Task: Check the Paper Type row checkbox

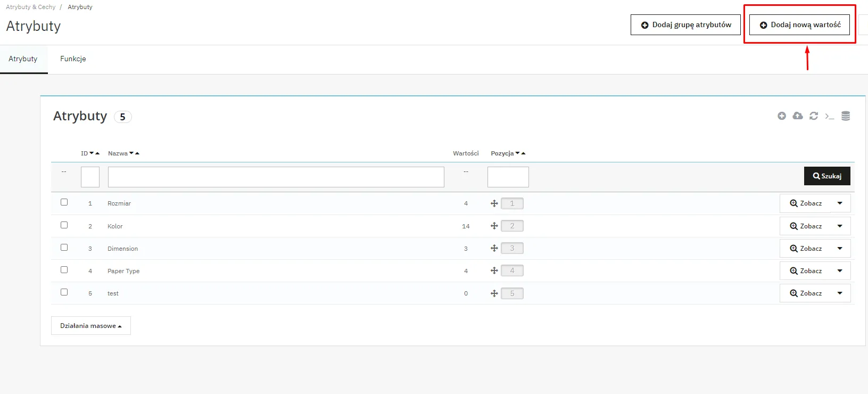Action: [x=64, y=270]
